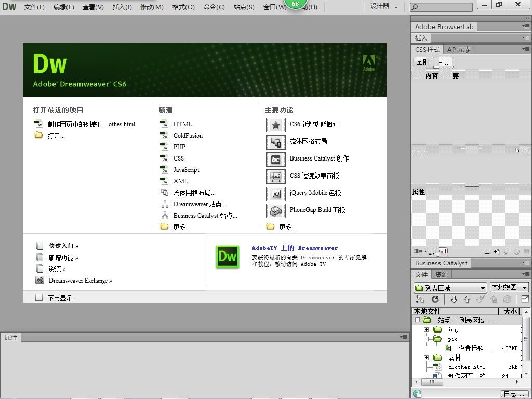
Task: Switch CSS panel to 全部 mode
Action: [423, 62]
